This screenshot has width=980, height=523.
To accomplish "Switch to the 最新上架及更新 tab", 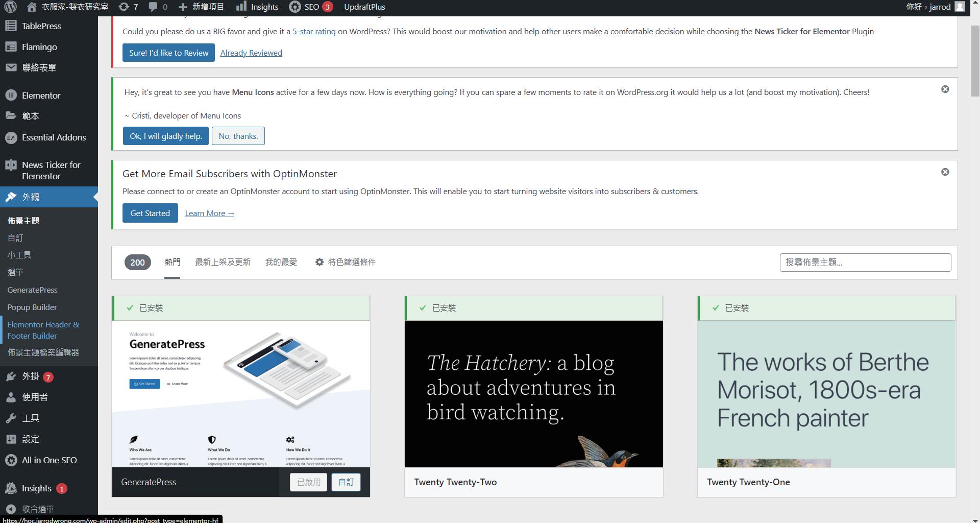I will coord(223,262).
